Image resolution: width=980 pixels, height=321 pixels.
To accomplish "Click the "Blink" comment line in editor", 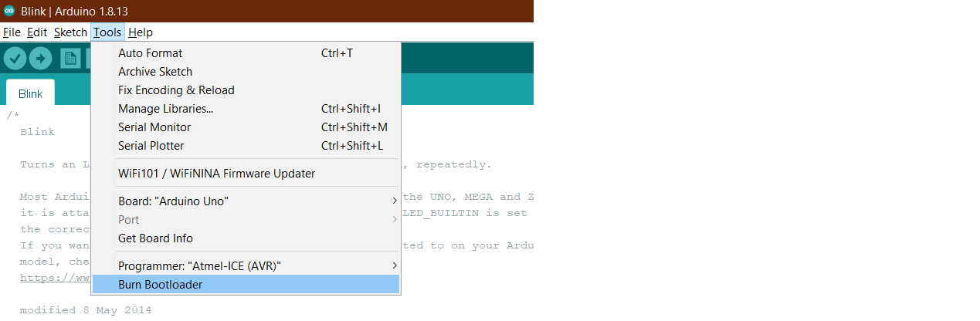I will coord(37,132).
